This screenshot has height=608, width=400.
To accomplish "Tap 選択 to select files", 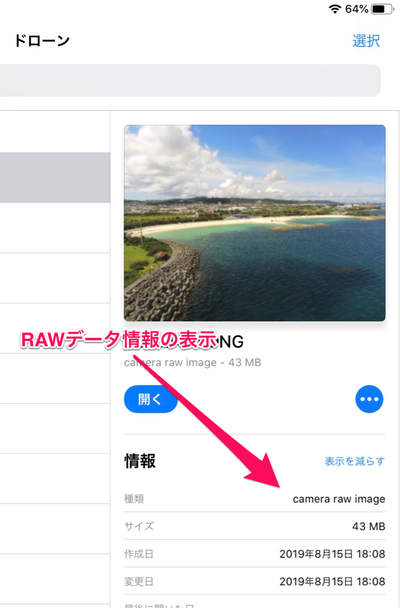I will pyautogui.click(x=366, y=41).
